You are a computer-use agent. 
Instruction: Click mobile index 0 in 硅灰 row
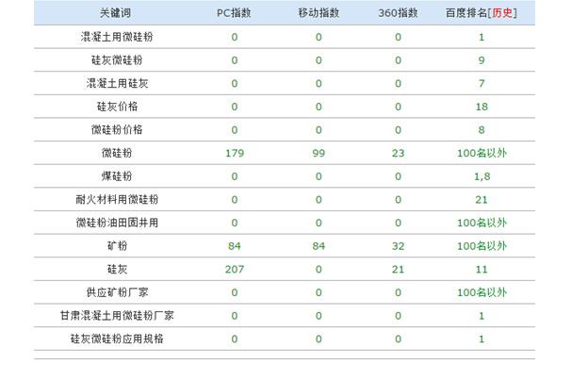click(318, 269)
